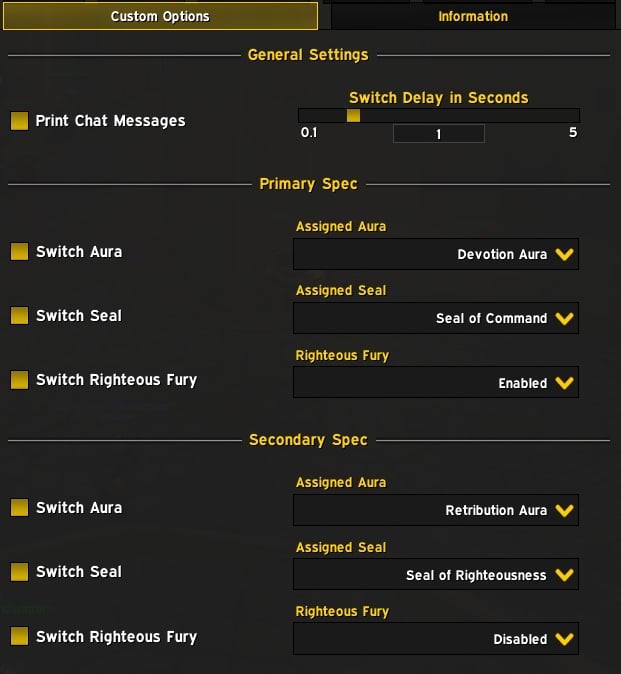Check Primary Spec Switch Seal box
Image resolution: width=621 pixels, height=674 pixels.
[x=19, y=316]
